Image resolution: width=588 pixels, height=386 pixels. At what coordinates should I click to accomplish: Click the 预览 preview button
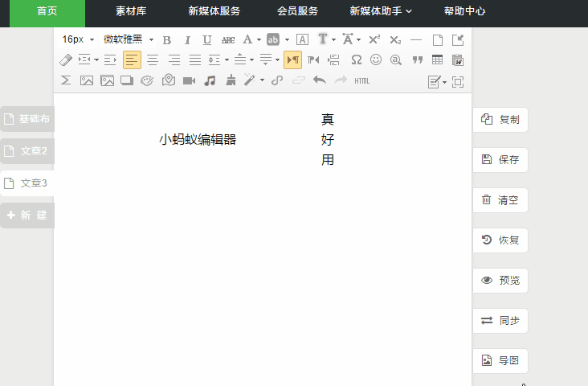pyautogui.click(x=500, y=281)
